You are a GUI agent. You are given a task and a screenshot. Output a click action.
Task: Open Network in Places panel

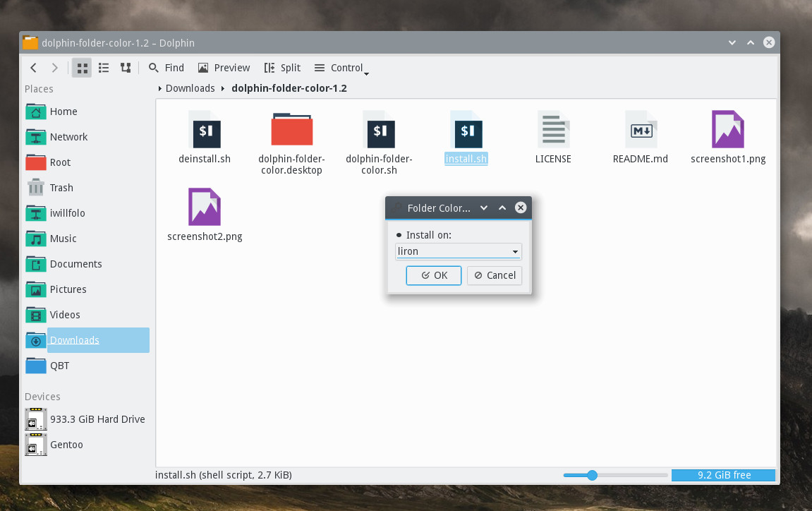pos(87,137)
